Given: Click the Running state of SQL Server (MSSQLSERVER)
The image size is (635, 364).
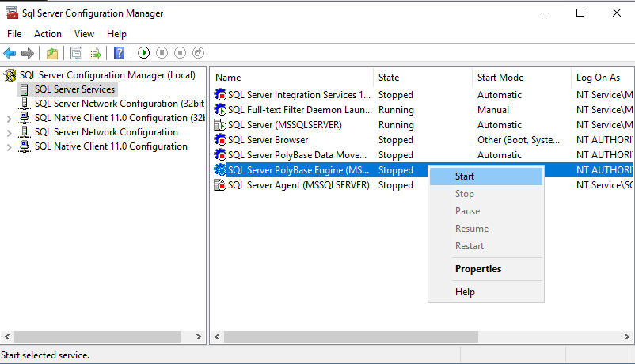Looking at the screenshot, I should coord(396,125).
